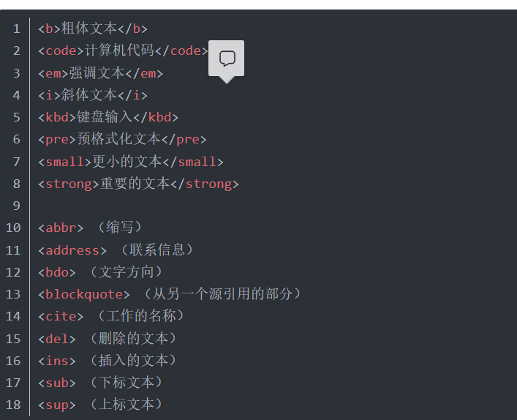Click line number 18 in gutter
Image resolution: width=517 pixels, height=420 pixels.
point(13,405)
